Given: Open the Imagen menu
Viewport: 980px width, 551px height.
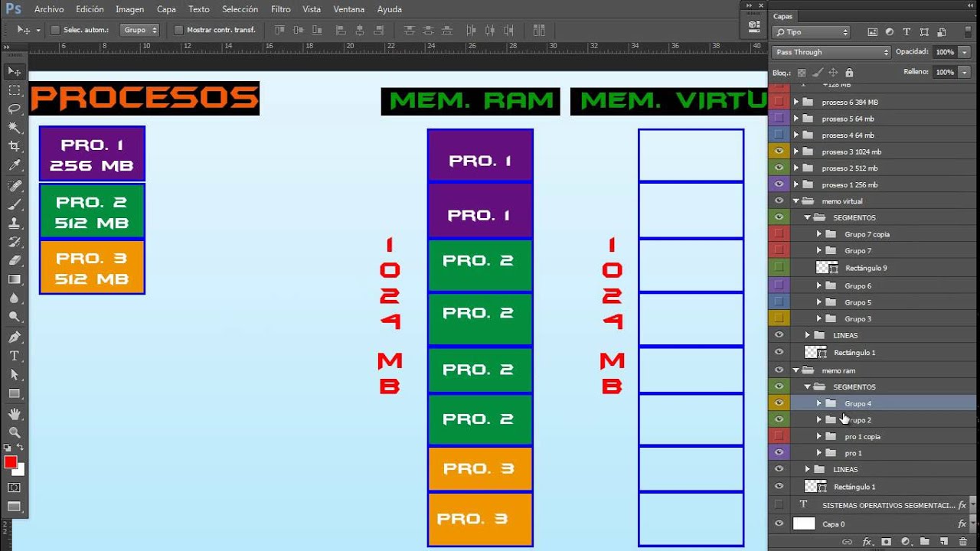Looking at the screenshot, I should click(x=129, y=9).
